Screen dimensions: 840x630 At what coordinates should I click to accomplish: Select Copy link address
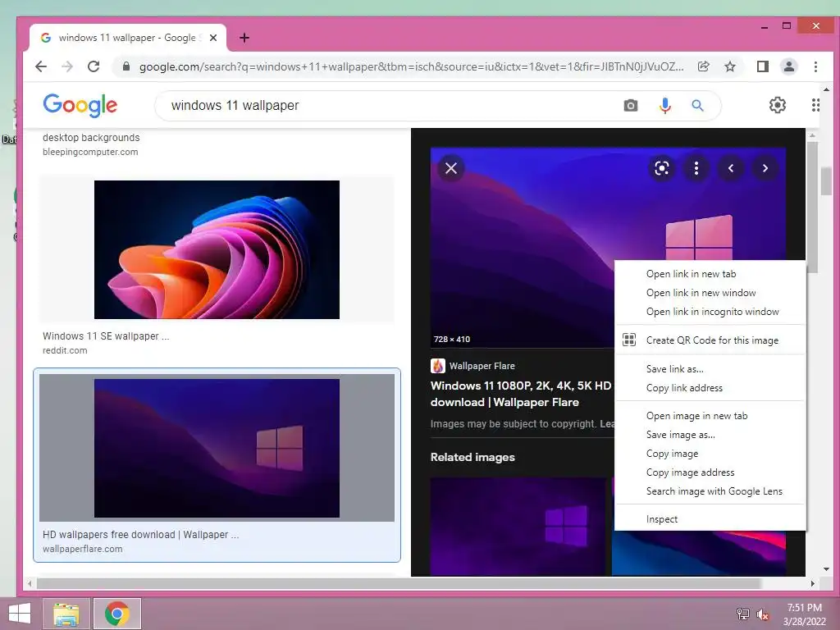pos(710,388)
